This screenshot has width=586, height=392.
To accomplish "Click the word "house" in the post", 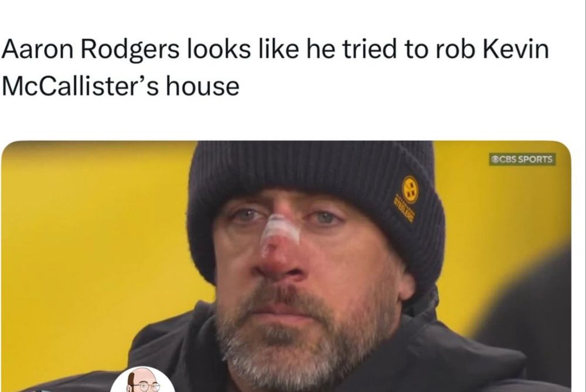I will (202, 86).
